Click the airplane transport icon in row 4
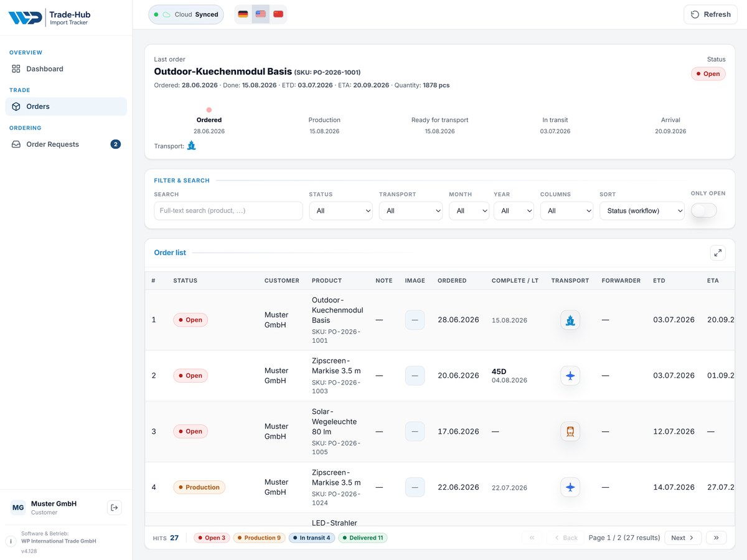The width and height of the screenshot is (747, 560). click(x=570, y=487)
